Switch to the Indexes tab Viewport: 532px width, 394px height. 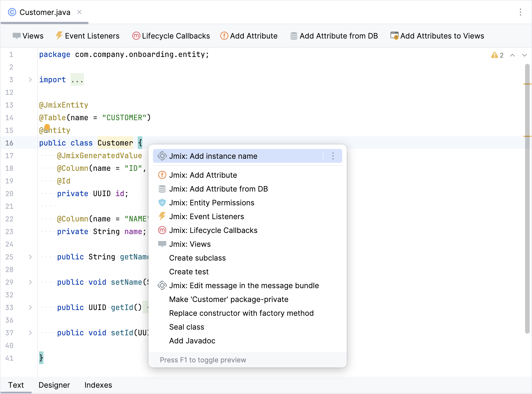click(98, 385)
